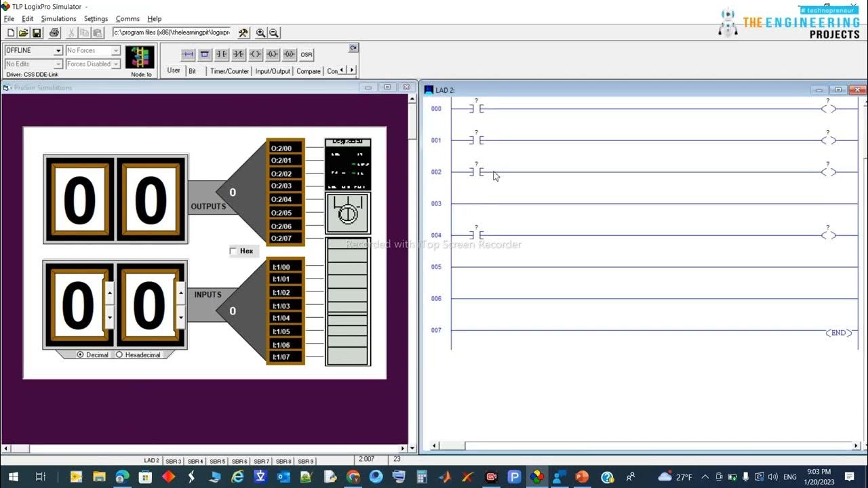The width and height of the screenshot is (868, 488).
Task: Insert an examine-if-closed (XIC) contact
Action: click(x=222, y=54)
